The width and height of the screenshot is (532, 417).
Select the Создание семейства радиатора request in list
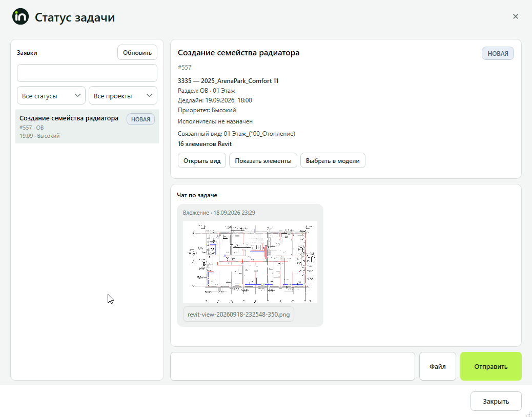point(87,127)
